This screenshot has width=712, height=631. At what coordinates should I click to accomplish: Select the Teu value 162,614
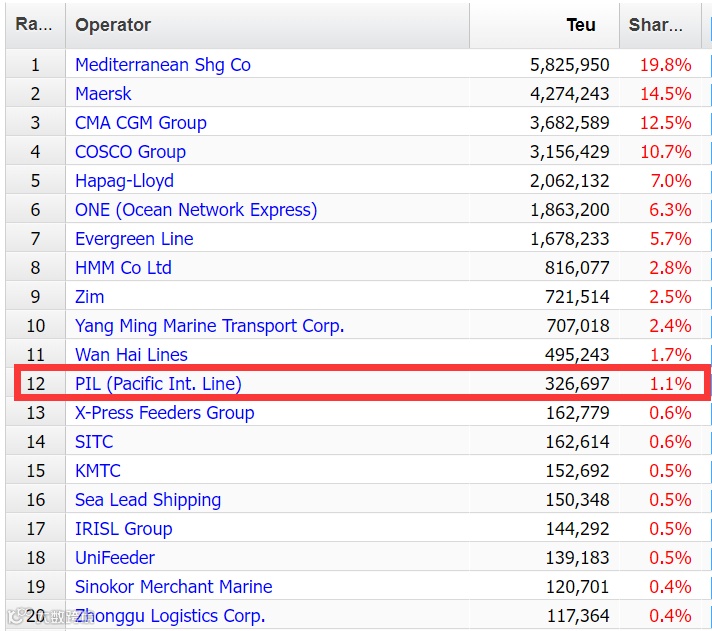(578, 442)
